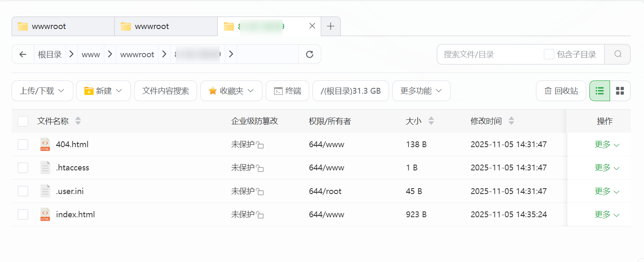Expand the 收藏夹 favorites dropdown

(231, 91)
